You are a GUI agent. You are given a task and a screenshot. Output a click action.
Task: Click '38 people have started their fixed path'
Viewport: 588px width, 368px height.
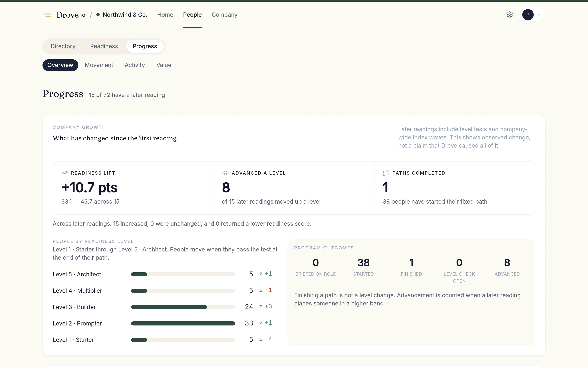(x=435, y=202)
